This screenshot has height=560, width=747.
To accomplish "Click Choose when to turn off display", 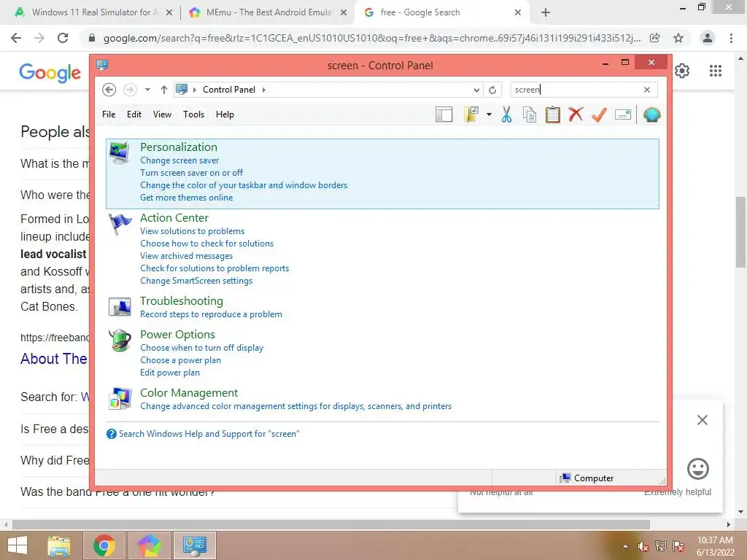I will (x=201, y=348).
